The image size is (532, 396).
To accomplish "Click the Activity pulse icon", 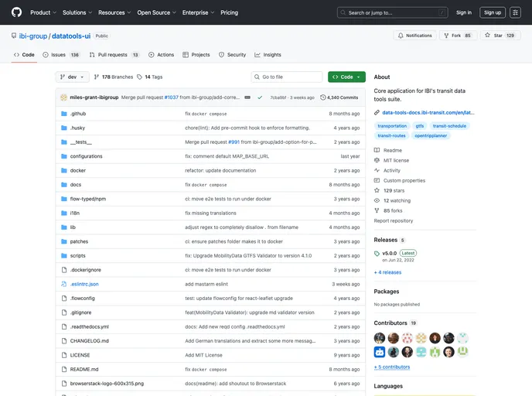I will 377,170.
